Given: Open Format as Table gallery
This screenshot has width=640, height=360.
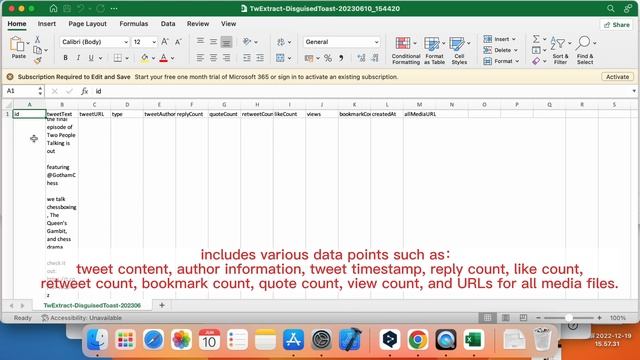Looking at the screenshot, I should [434, 50].
